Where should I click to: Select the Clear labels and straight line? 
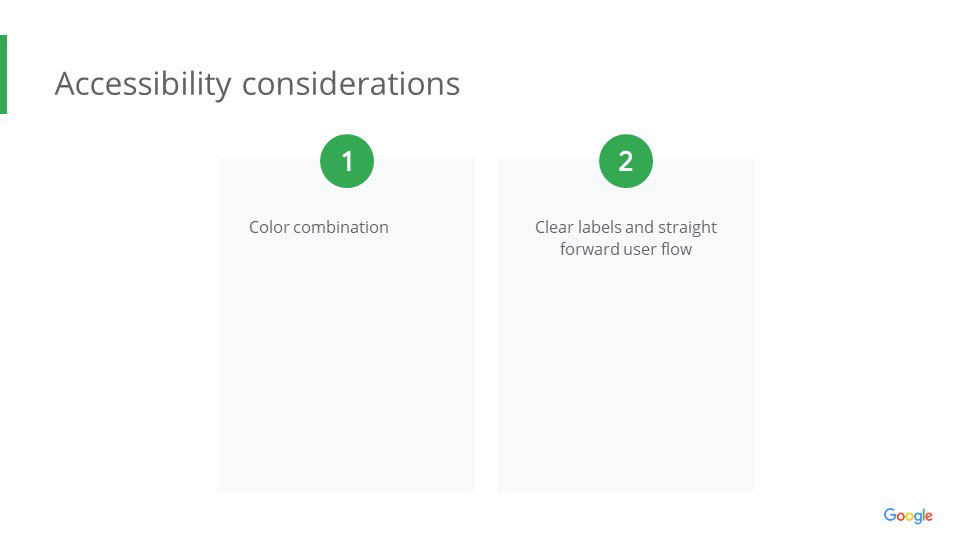(x=626, y=227)
